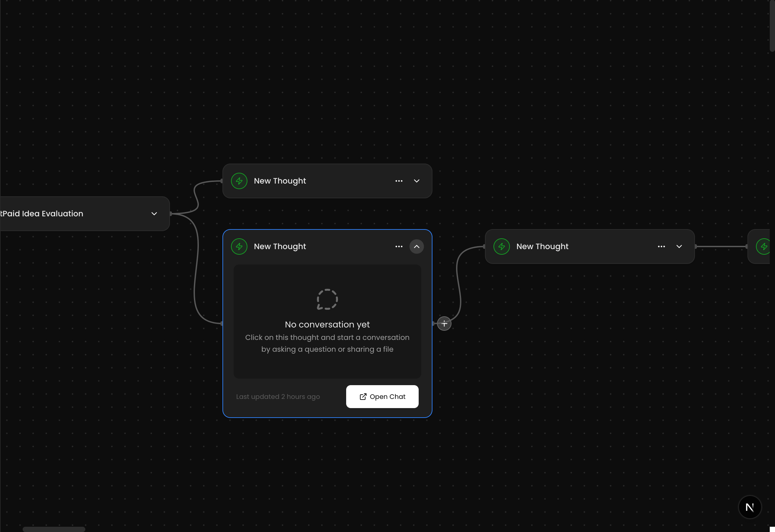Select the New Thought title on the expanded card
This screenshot has height=532, width=775.
point(280,246)
